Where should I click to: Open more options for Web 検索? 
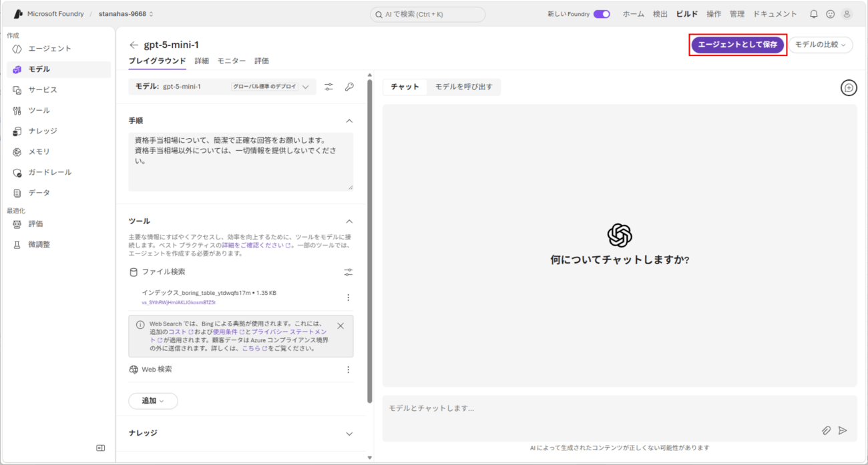(348, 370)
